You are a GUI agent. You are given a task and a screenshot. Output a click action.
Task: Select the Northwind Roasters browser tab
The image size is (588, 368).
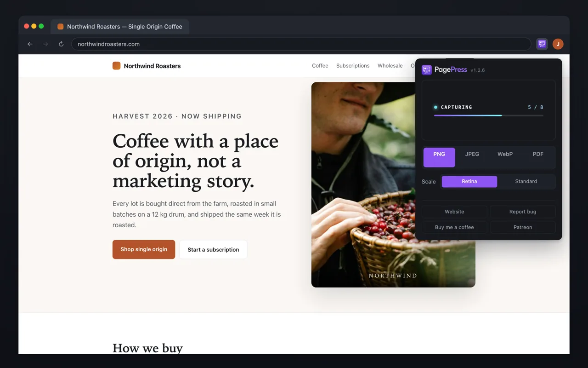tap(120, 27)
